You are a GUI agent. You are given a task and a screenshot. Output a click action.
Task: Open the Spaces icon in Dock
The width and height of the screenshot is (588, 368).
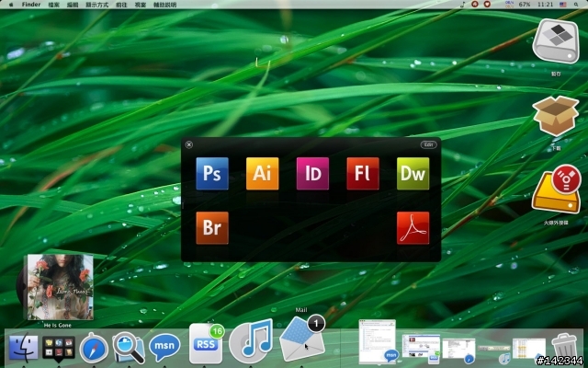(59, 348)
